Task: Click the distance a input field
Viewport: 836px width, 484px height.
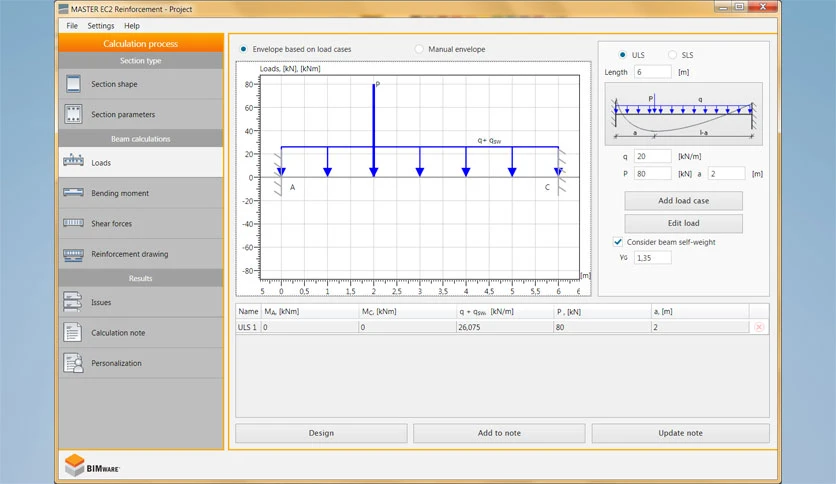Action: point(726,174)
